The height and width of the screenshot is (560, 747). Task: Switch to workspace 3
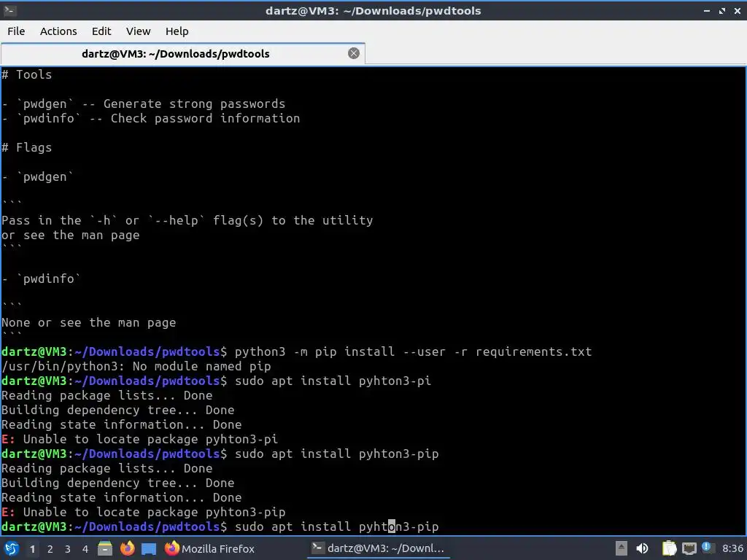pyautogui.click(x=68, y=549)
